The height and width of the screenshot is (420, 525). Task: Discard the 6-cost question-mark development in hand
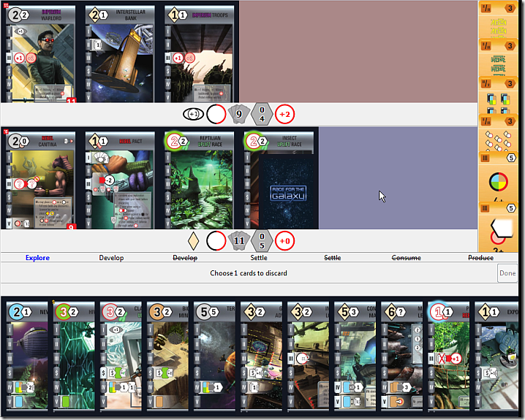(x=402, y=356)
